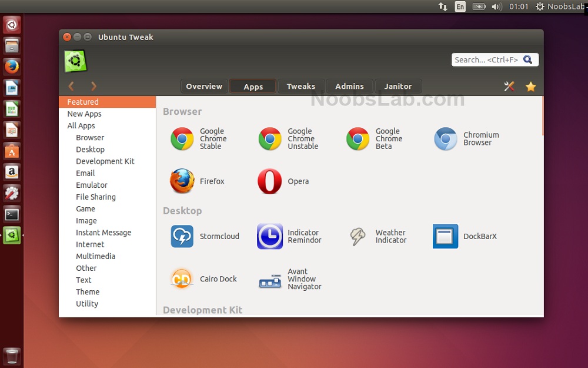This screenshot has width=588, height=368.
Task: Open Amazon launcher icon
Action: pyautogui.click(x=12, y=173)
